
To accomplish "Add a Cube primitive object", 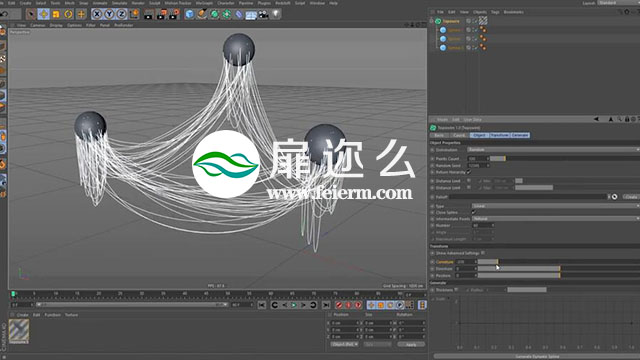I will (189, 14).
